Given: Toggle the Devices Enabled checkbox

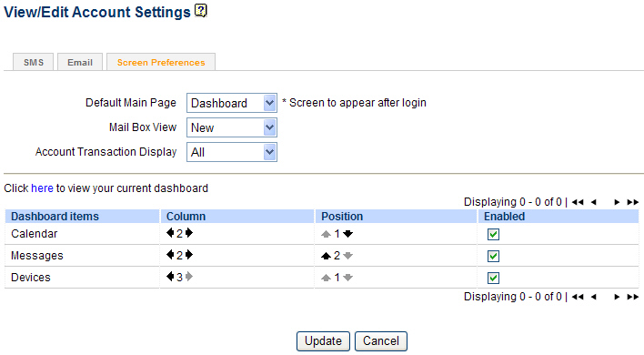Looking at the screenshot, I should pos(493,278).
